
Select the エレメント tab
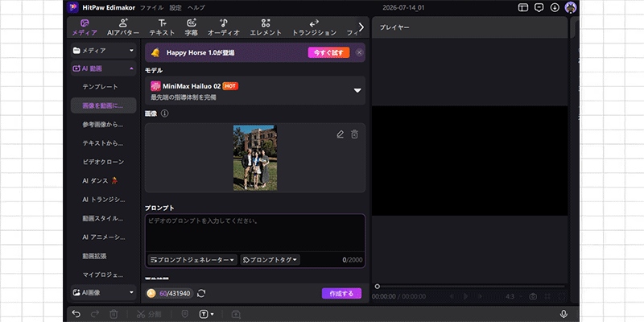pyautogui.click(x=266, y=27)
